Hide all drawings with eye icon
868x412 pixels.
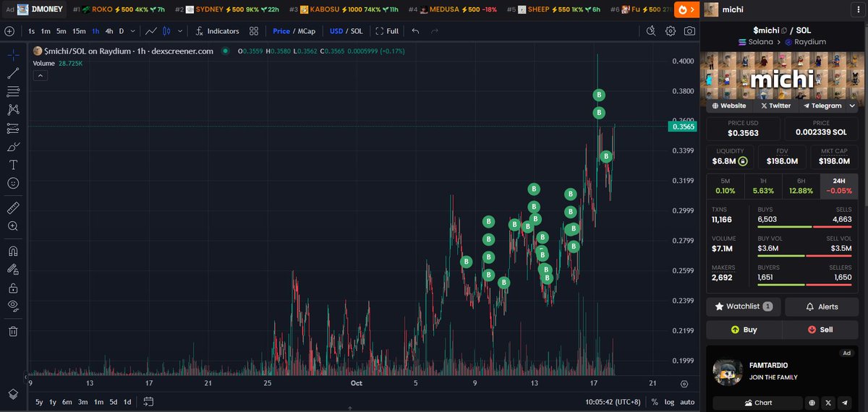pyautogui.click(x=13, y=306)
